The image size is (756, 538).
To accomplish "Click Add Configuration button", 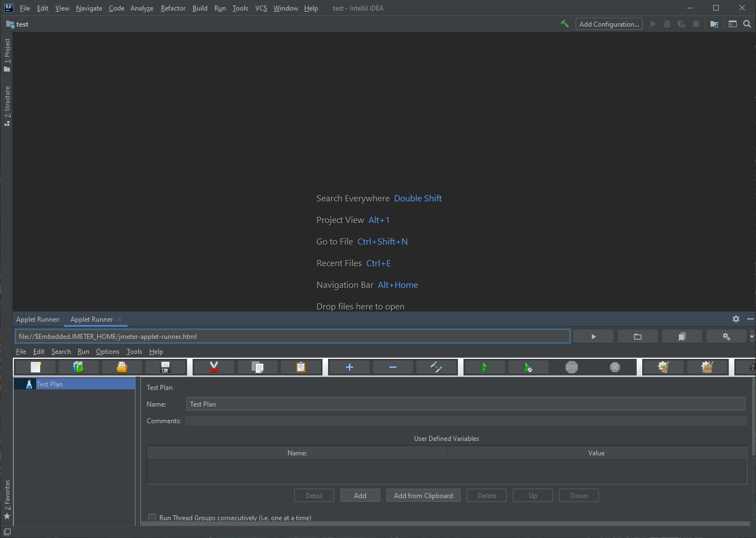I will [609, 24].
